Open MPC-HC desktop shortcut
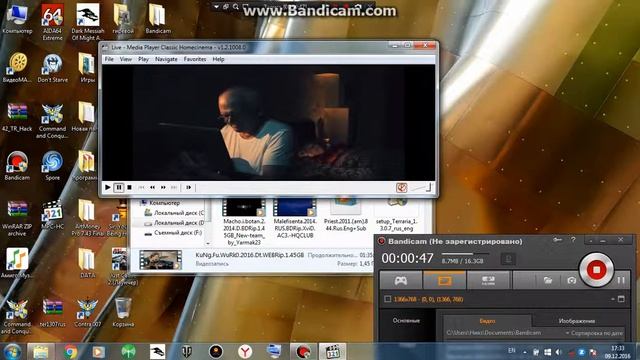 coord(52,214)
